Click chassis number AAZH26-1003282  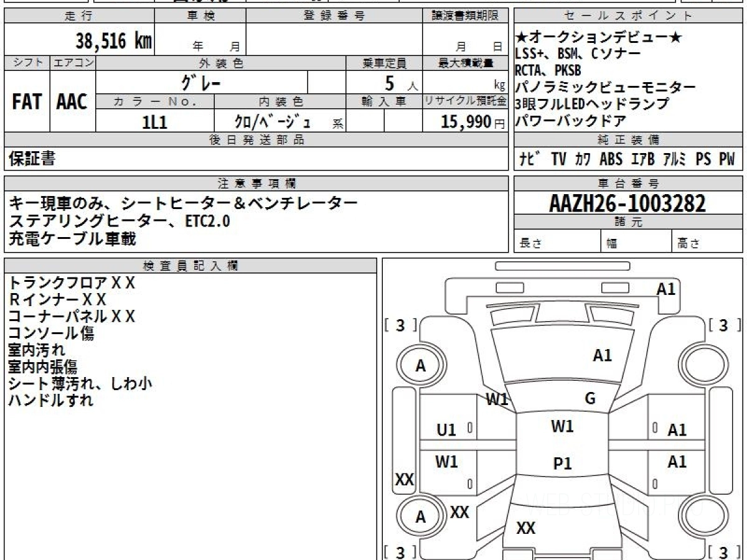(x=627, y=203)
